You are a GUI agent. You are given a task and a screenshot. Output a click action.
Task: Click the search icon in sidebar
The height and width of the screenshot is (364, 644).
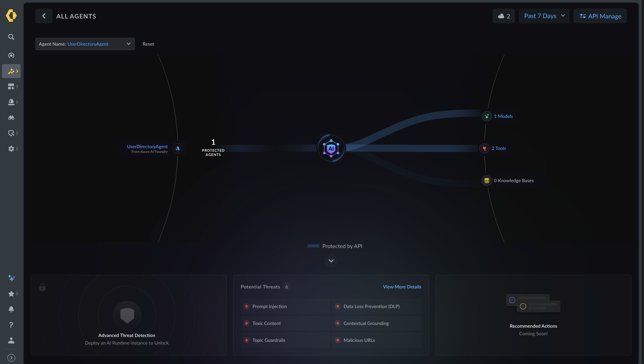[x=11, y=37]
